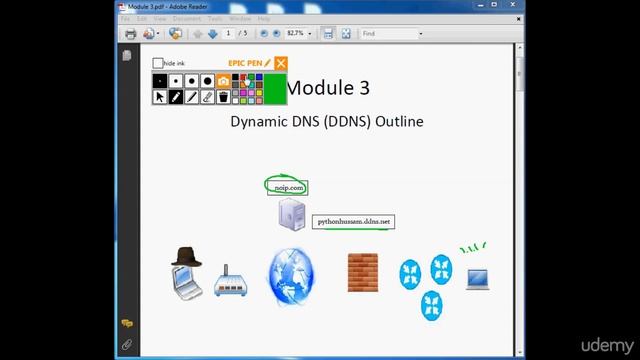Image resolution: width=640 pixels, height=360 pixels.
Task: Pick the white color swatch
Action: point(236,101)
